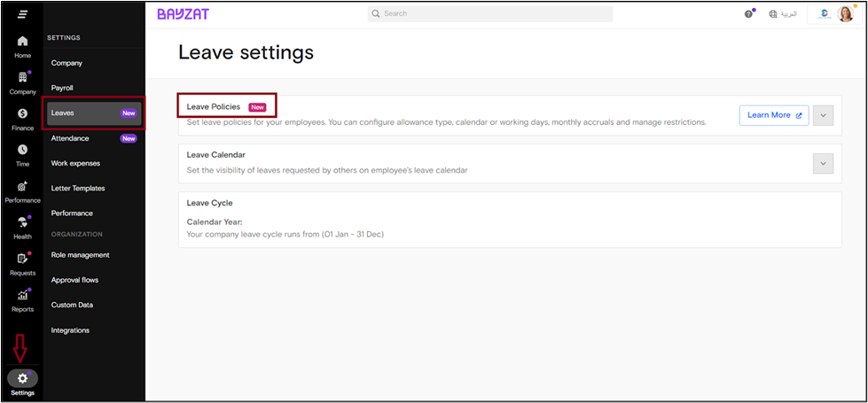Switch language to Arabic
The height and width of the screenshot is (403, 868).
click(x=783, y=14)
